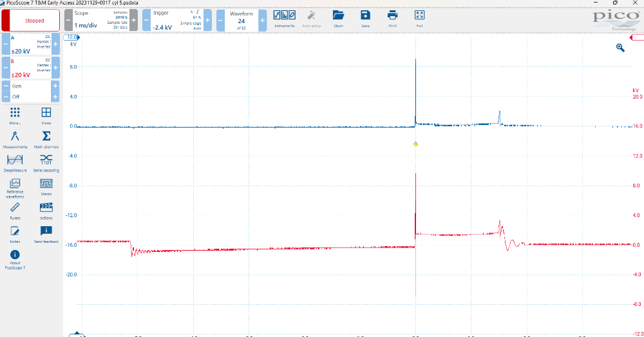
Task: Go to previous waveform with minus
Action: pyautogui.click(x=220, y=21)
